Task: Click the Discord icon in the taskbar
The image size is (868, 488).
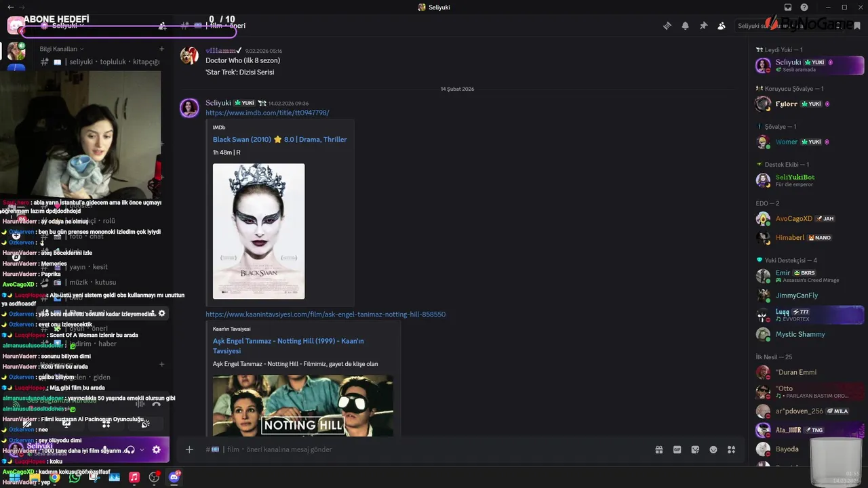Action: tap(174, 477)
